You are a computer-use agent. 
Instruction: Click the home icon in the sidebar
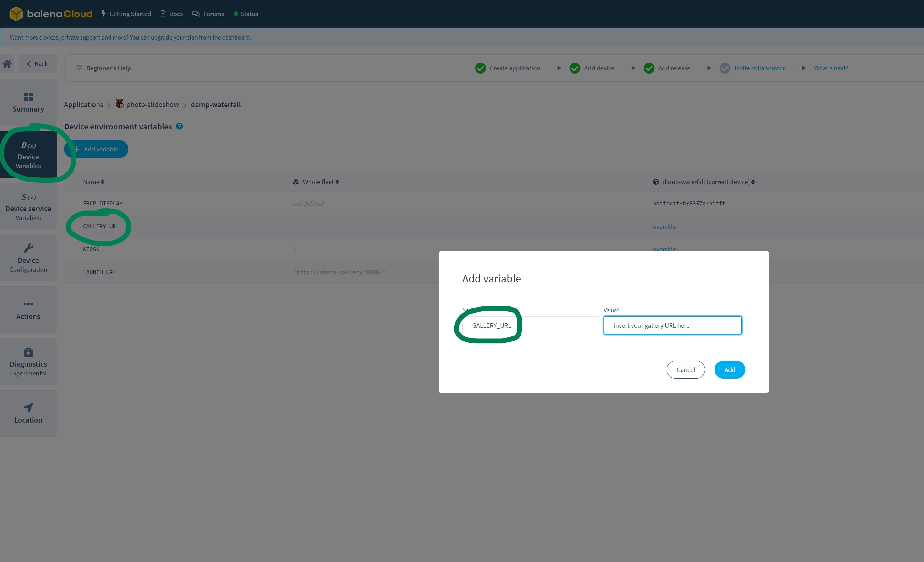click(7, 64)
